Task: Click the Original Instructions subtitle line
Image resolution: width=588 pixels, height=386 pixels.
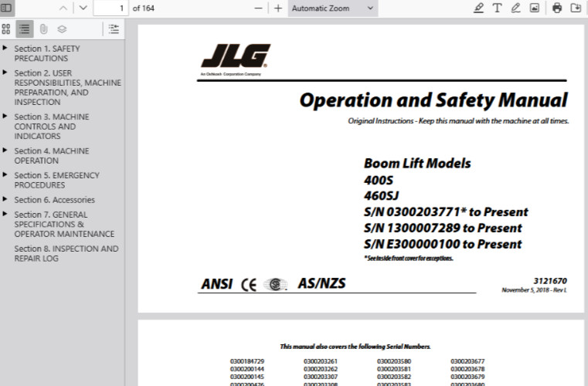Action: pyautogui.click(x=458, y=121)
